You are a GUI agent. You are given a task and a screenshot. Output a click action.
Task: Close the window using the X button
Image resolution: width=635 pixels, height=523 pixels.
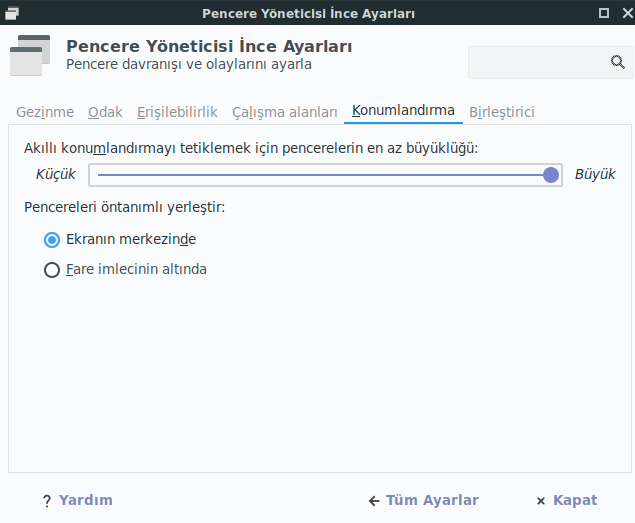(x=628, y=13)
